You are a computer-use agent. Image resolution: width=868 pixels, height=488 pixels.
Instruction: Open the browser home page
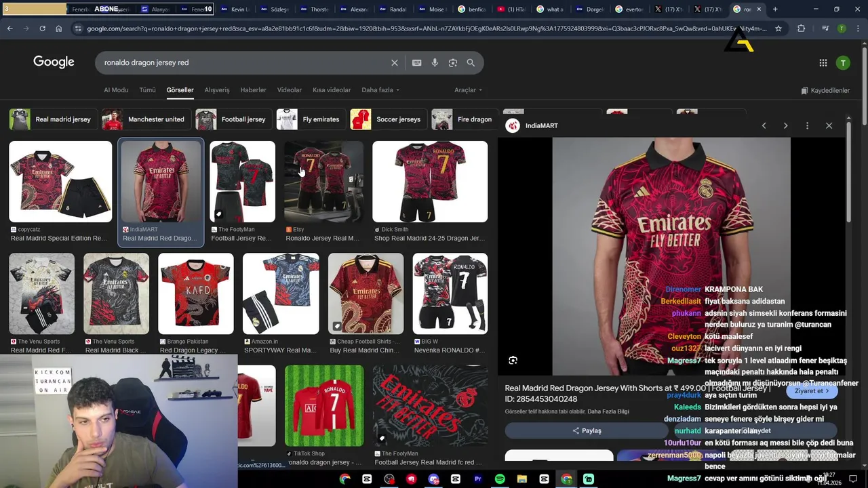pyautogui.click(x=59, y=28)
